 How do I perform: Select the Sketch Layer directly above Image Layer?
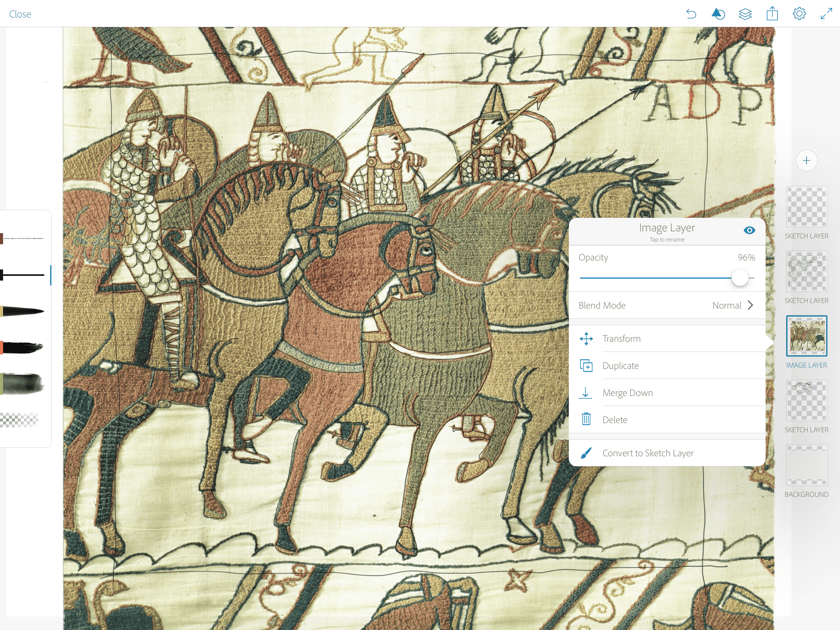click(x=806, y=271)
